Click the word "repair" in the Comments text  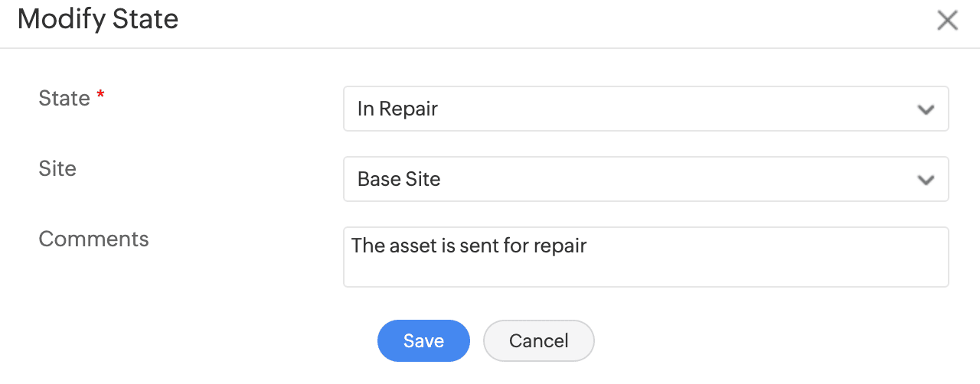point(560,246)
